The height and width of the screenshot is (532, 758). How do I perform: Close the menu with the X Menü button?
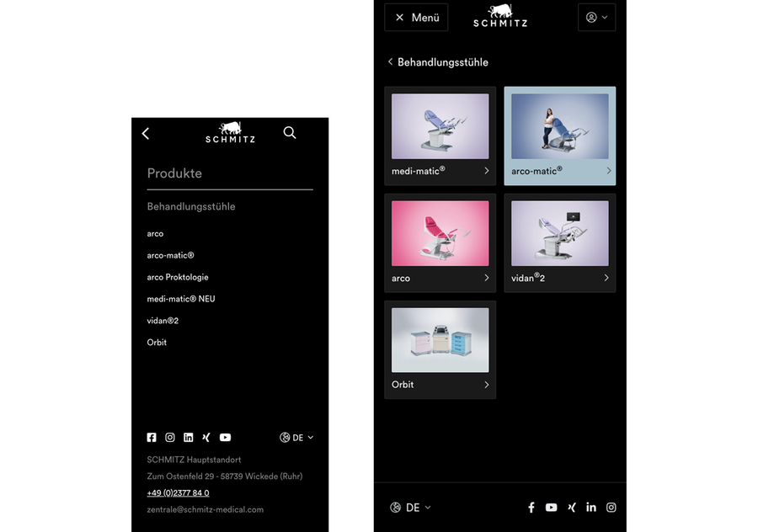(416, 18)
